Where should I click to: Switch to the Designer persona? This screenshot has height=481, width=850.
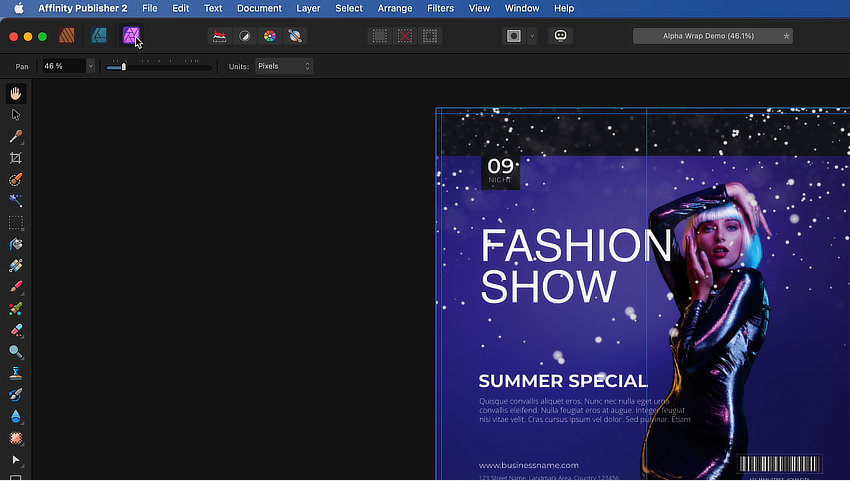pos(99,36)
